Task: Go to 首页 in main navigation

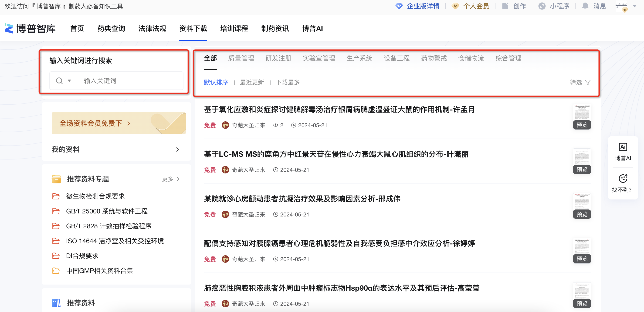Action: [x=77, y=28]
